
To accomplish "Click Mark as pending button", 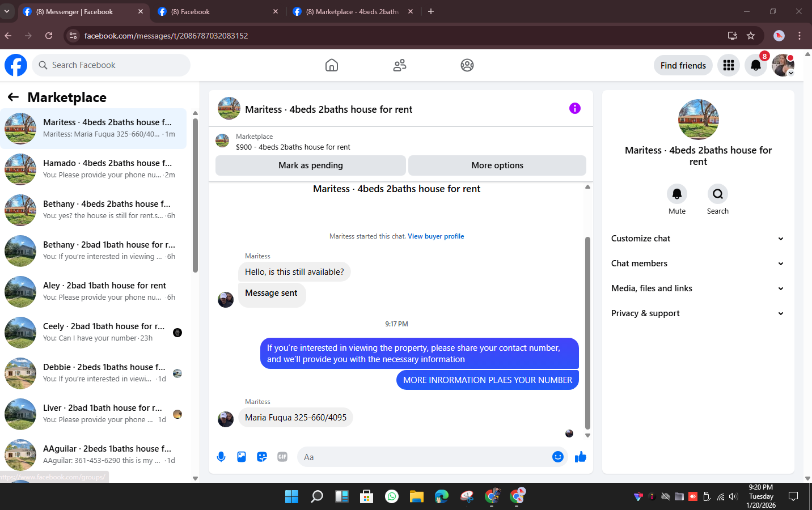I will pos(311,165).
